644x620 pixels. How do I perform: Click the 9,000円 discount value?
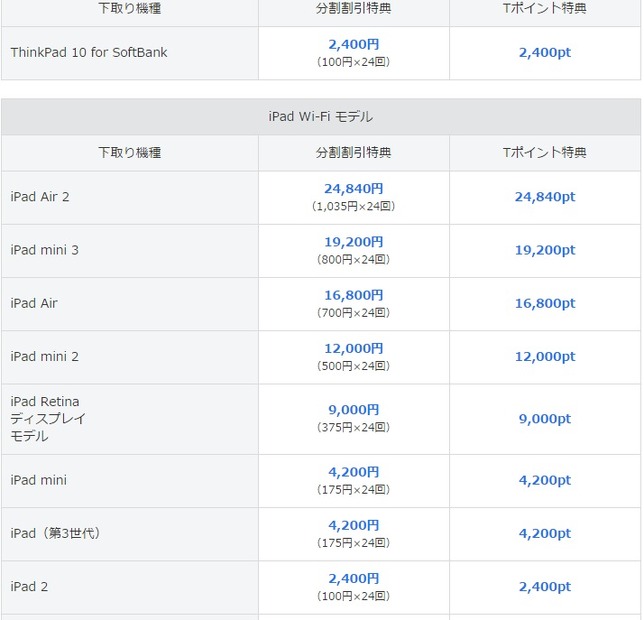coord(354,410)
